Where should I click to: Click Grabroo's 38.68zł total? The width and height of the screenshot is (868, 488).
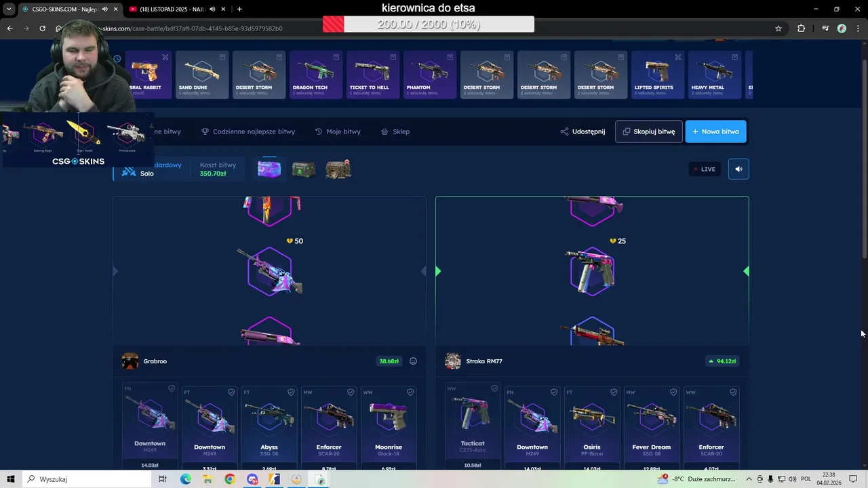point(389,361)
